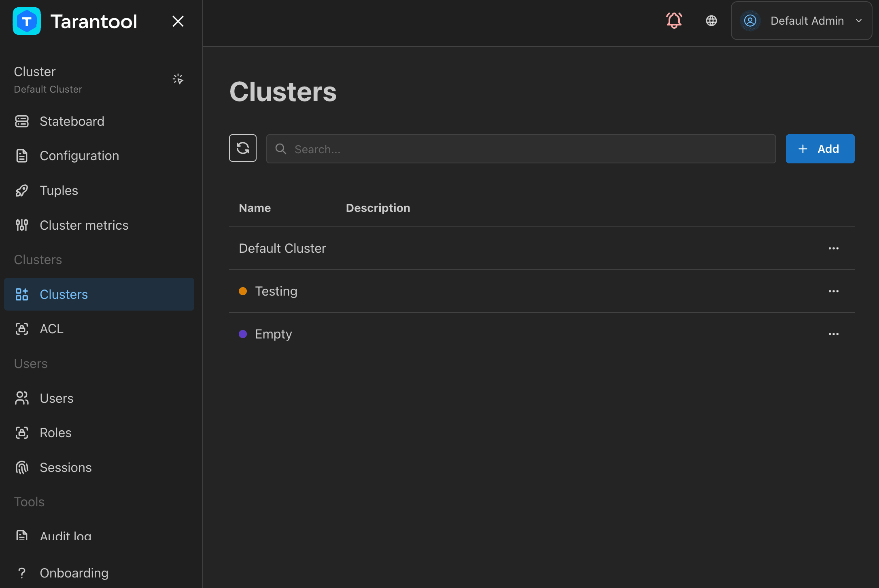The image size is (879, 588).
Task: Select the Default Cluster row
Action: click(x=541, y=248)
